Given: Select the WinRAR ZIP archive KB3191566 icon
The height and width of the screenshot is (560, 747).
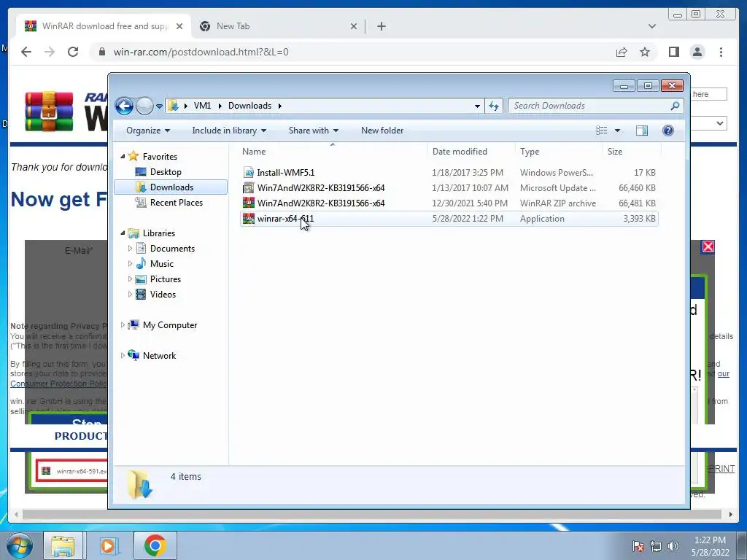Looking at the screenshot, I should [x=248, y=203].
